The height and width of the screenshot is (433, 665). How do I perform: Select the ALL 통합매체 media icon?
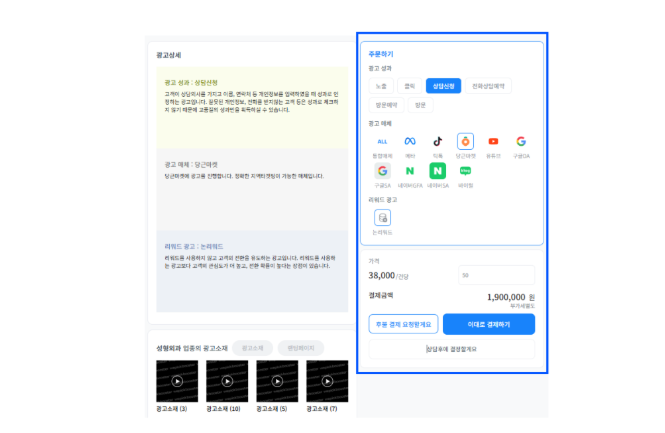click(382, 142)
